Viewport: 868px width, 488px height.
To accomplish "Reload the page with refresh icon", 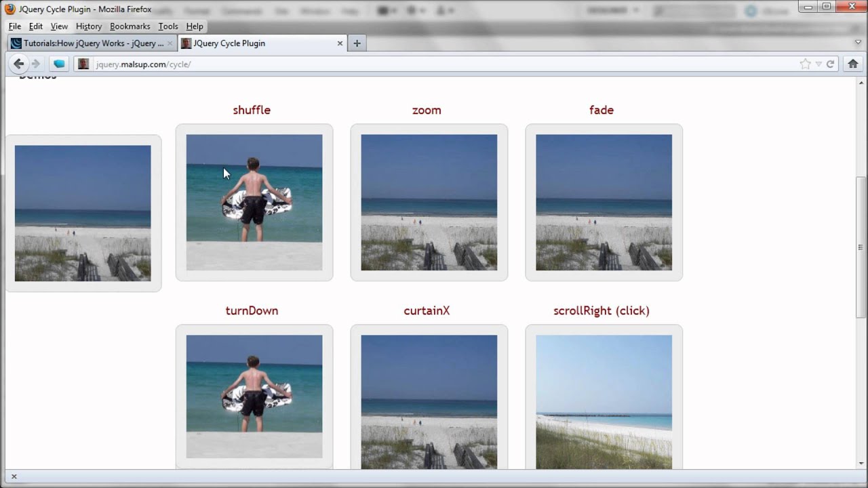I will click(830, 64).
